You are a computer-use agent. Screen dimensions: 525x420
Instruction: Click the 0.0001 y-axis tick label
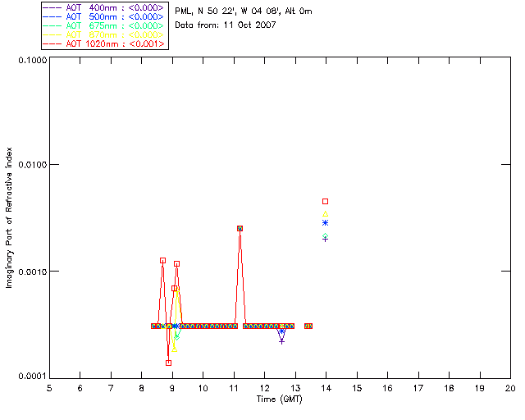tap(33, 377)
